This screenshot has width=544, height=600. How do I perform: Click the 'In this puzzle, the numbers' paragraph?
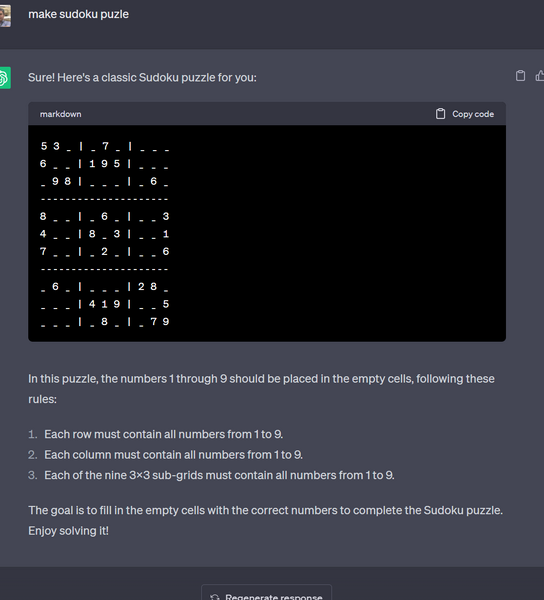(x=261, y=389)
